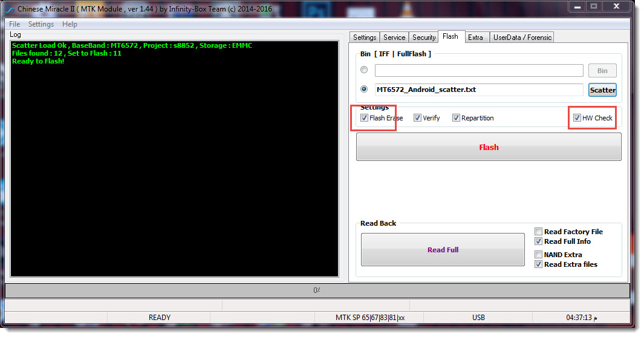Click the red Flash button
644x337 pixels.
pyautogui.click(x=489, y=147)
